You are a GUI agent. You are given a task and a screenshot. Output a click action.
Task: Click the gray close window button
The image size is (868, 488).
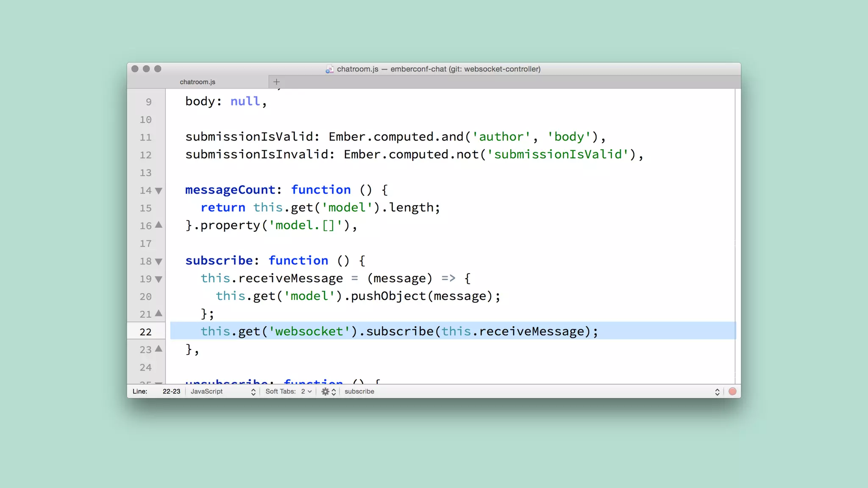(x=135, y=69)
